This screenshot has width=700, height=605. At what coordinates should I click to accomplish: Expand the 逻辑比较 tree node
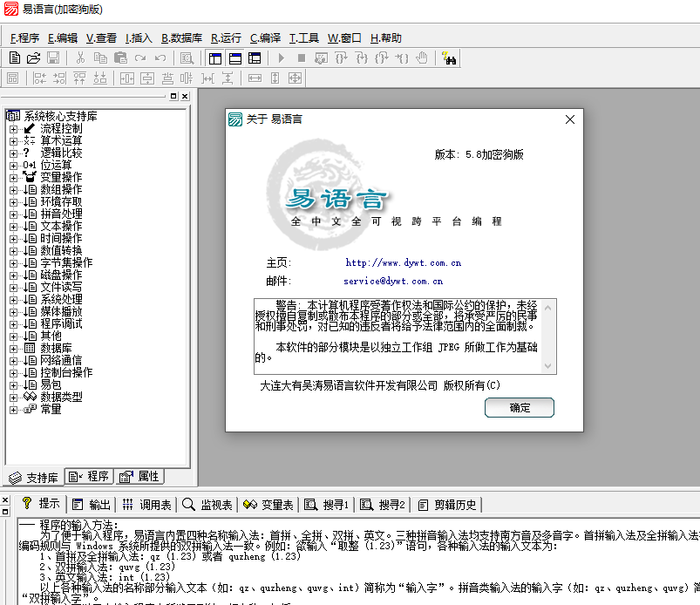(13, 153)
